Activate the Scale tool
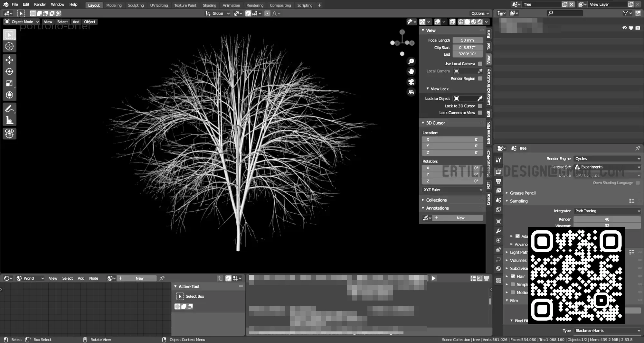This screenshot has height=343, width=644. coord(9,83)
